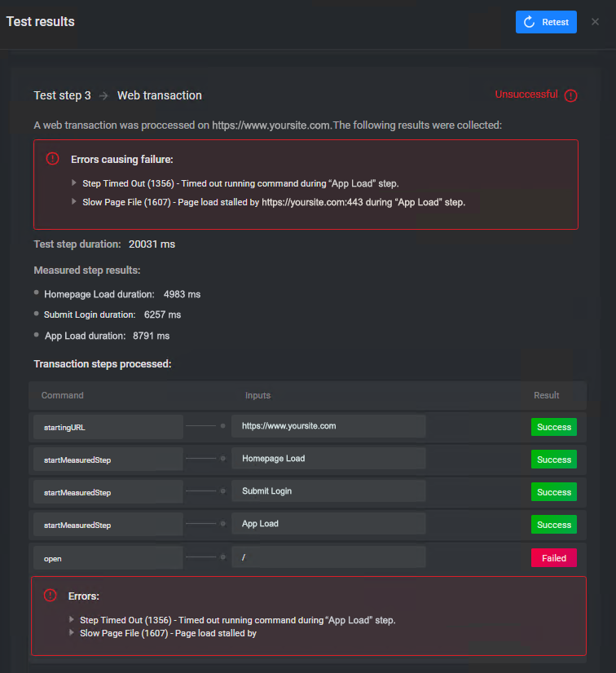Click the error icon in bottom Errors panel

[x=51, y=596]
